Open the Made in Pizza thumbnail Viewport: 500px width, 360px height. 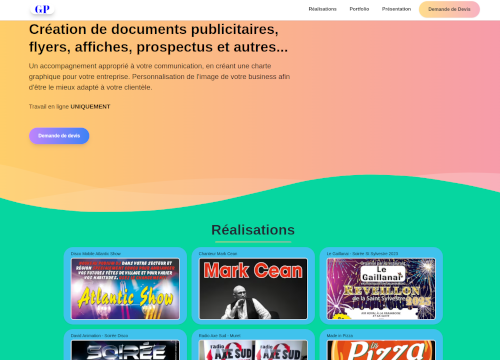pos(381,350)
